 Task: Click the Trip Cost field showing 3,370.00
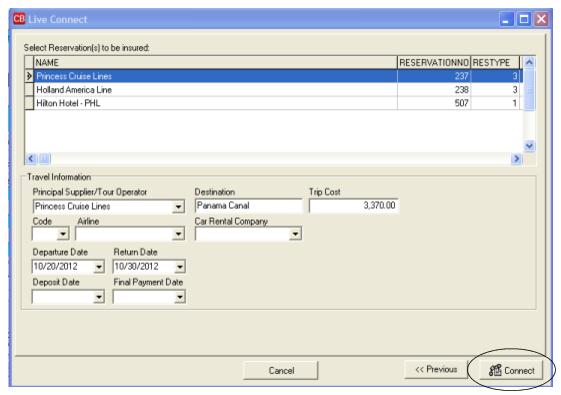[353, 206]
